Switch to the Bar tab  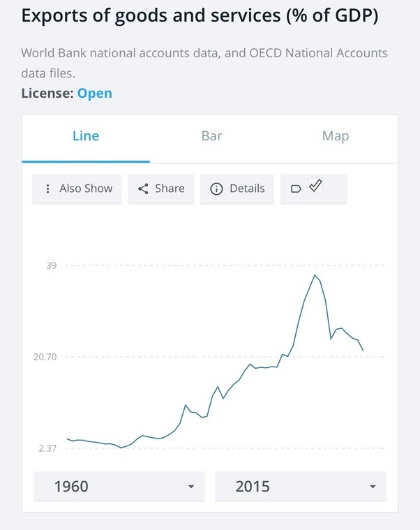(211, 136)
